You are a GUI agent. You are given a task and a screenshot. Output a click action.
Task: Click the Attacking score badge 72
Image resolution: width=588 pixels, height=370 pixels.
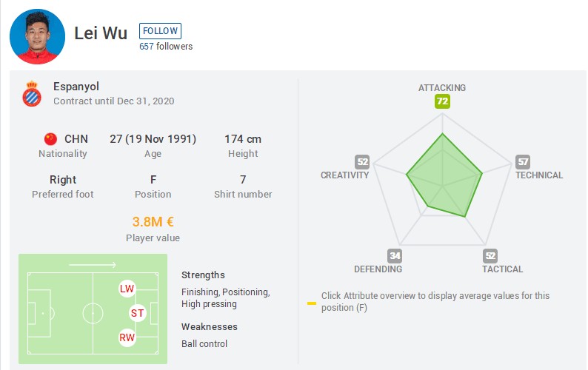tap(442, 101)
